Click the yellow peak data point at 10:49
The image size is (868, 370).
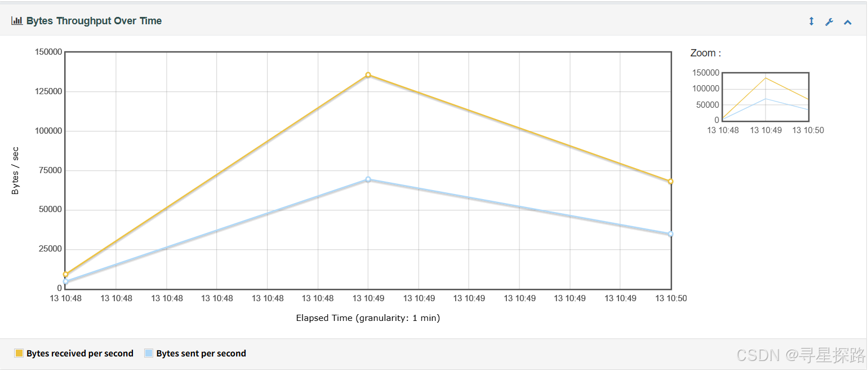[368, 75]
